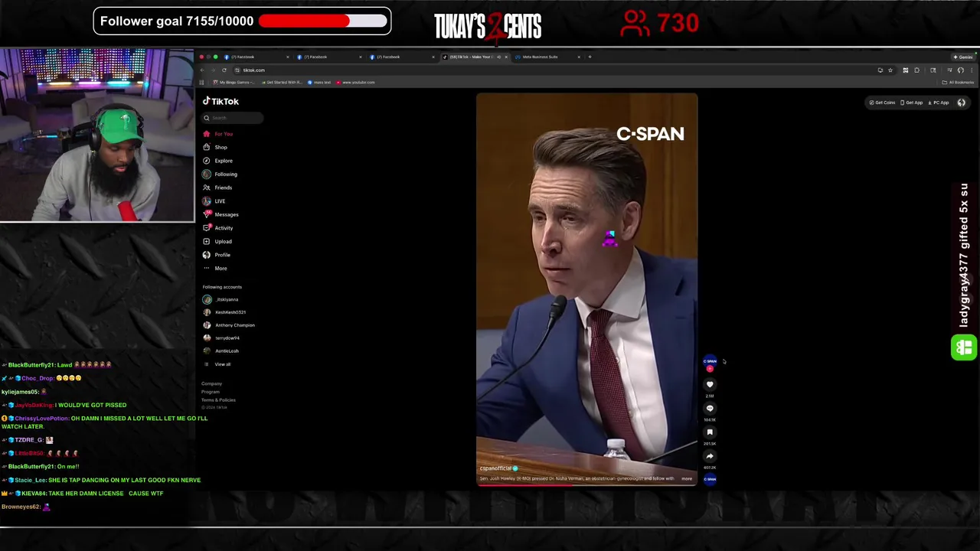Viewport: 980px width, 551px height.
Task: Close the TikTok browser tab
Action: (x=505, y=57)
